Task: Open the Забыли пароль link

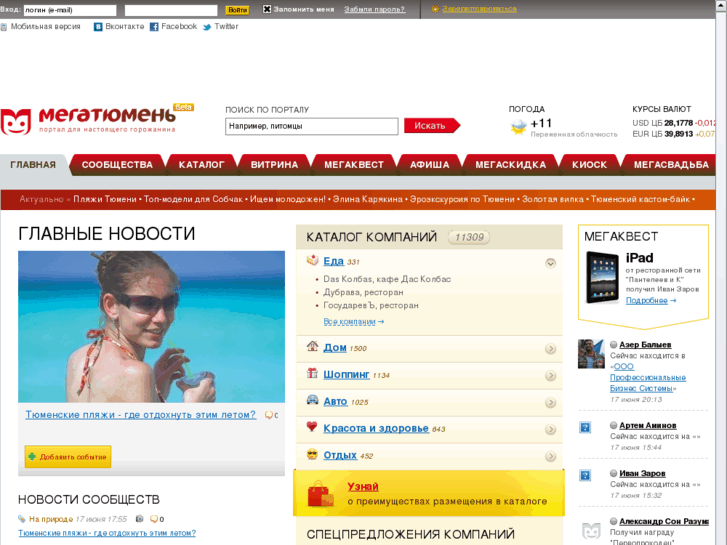Action: pos(375,9)
